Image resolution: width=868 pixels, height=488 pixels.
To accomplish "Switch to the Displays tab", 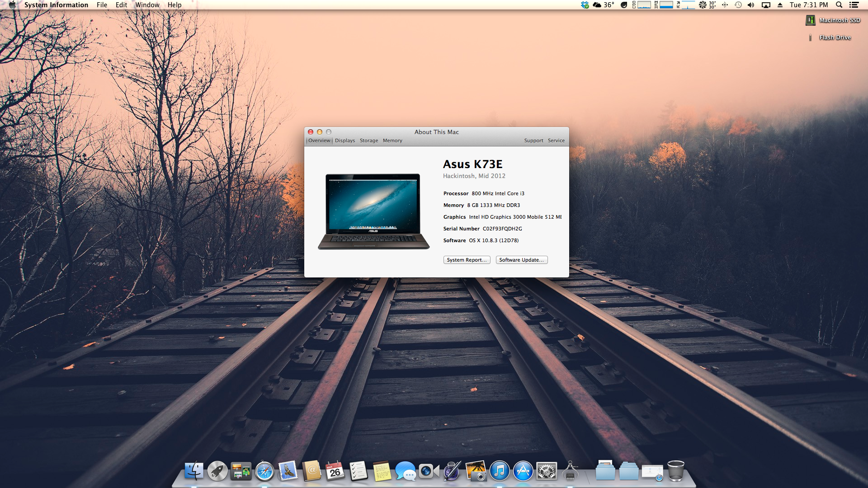I will 345,141.
